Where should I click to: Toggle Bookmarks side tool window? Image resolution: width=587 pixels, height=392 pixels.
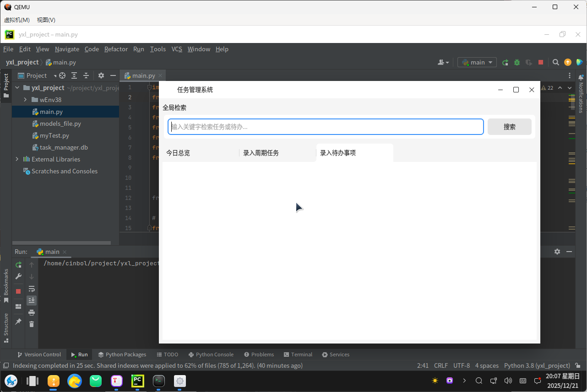(6, 286)
